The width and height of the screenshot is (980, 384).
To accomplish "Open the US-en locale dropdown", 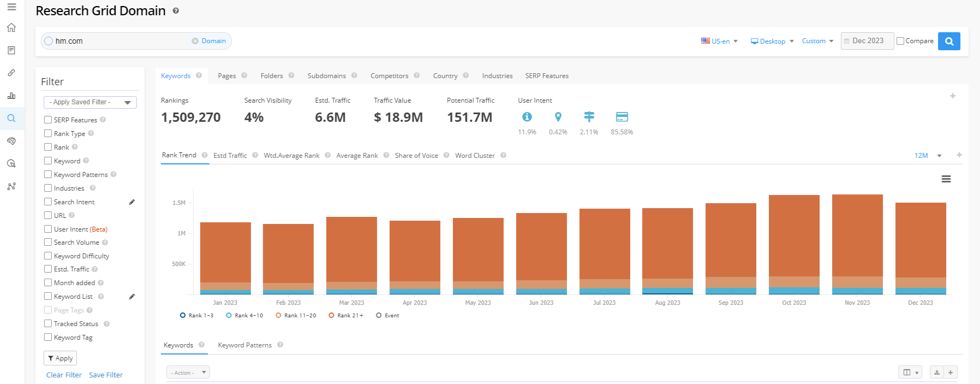I will [720, 42].
